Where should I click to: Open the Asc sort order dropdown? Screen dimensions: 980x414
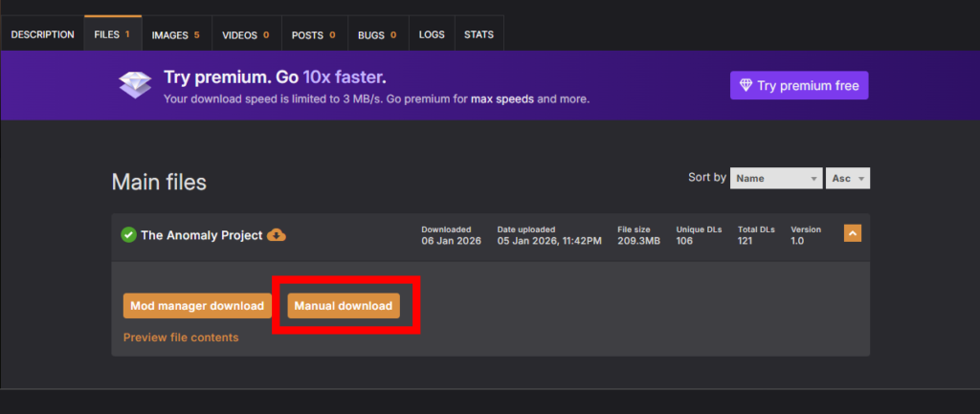click(847, 179)
